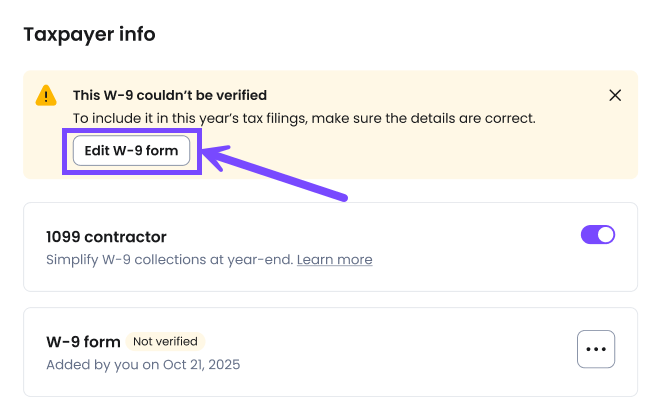Select the W-9 form title text
This screenshot has height=409, width=652.
coord(83,342)
